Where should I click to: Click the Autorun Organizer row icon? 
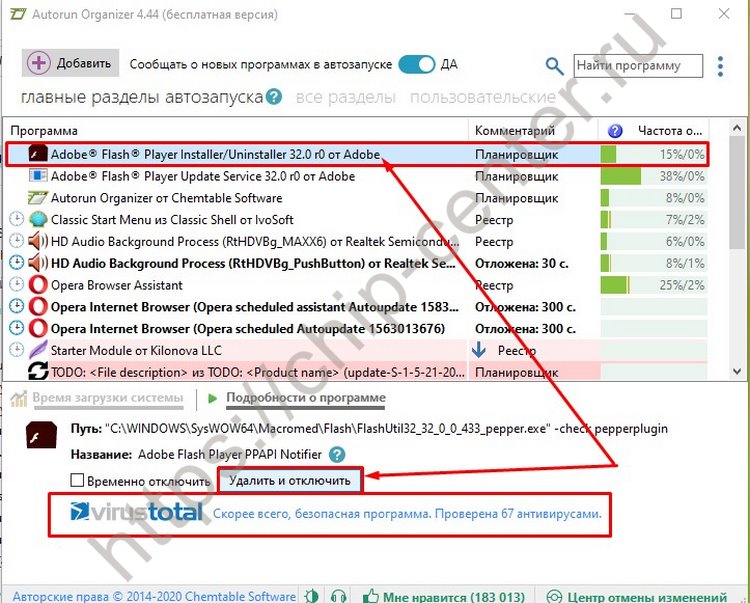(x=38, y=197)
